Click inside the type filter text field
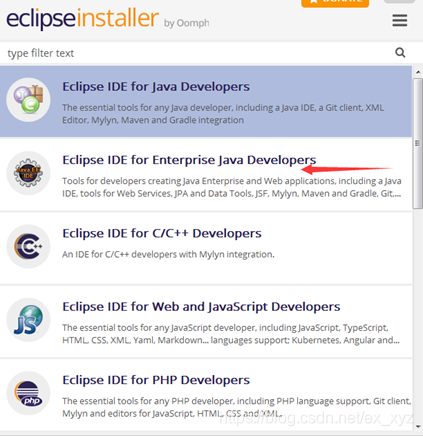This screenshot has width=423, height=436. click(197, 53)
